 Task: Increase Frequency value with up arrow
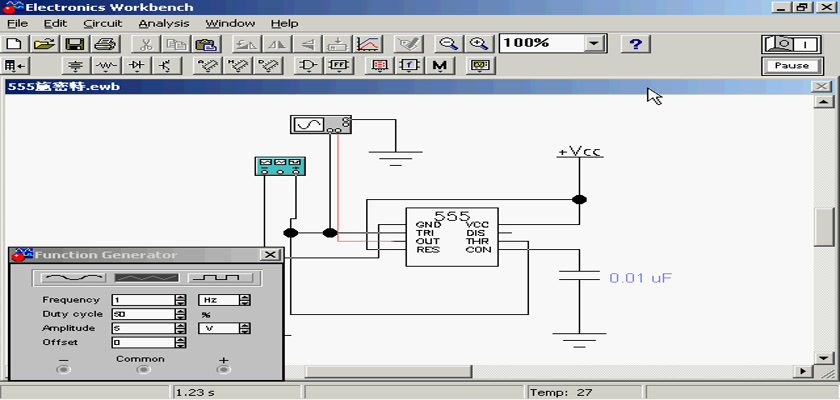[181, 297]
